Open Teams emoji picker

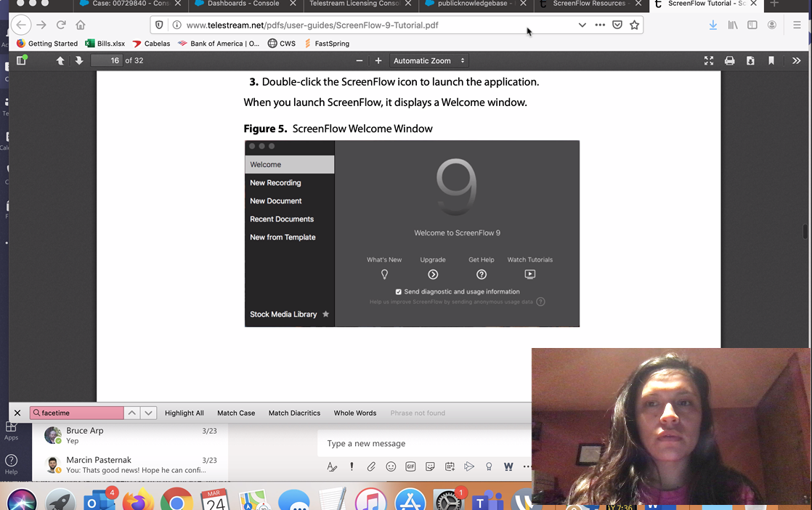(391, 466)
